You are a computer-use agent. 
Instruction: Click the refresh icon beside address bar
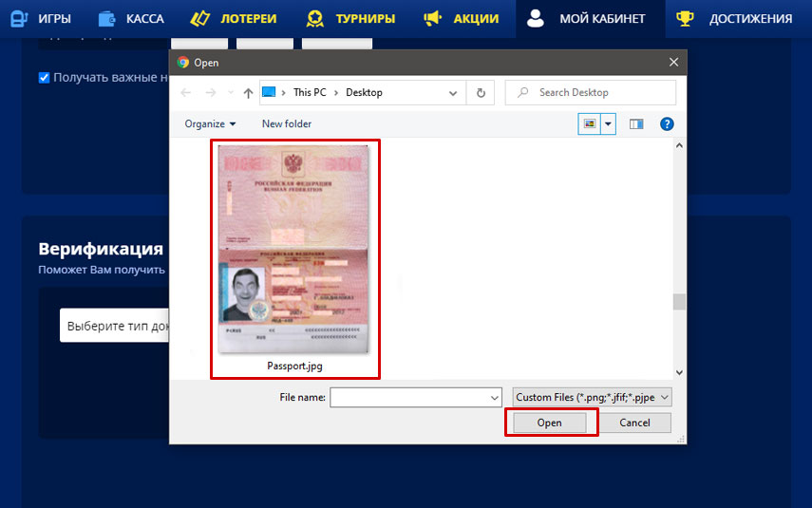pyautogui.click(x=481, y=93)
